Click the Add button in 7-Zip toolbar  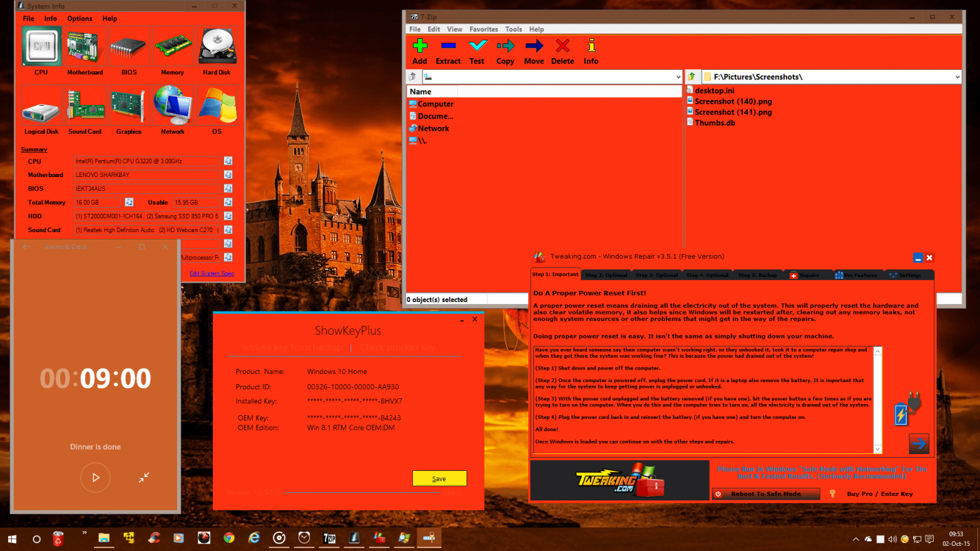point(419,51)
